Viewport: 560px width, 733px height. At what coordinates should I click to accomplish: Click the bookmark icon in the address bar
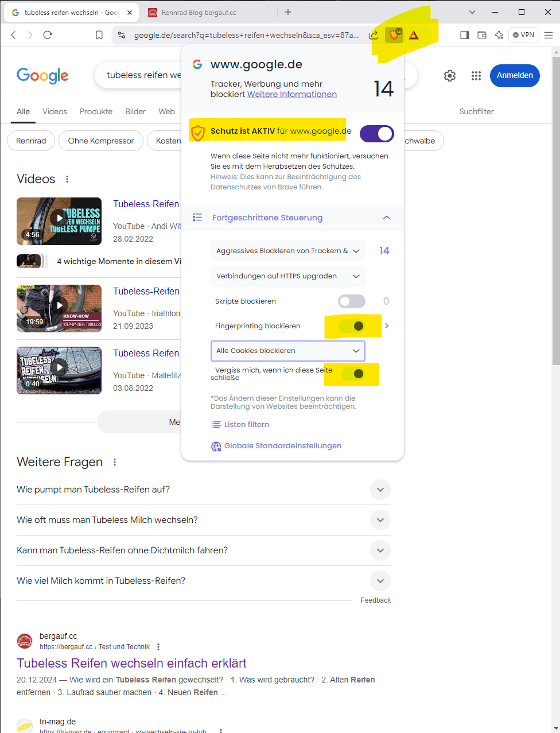(99, 35)
